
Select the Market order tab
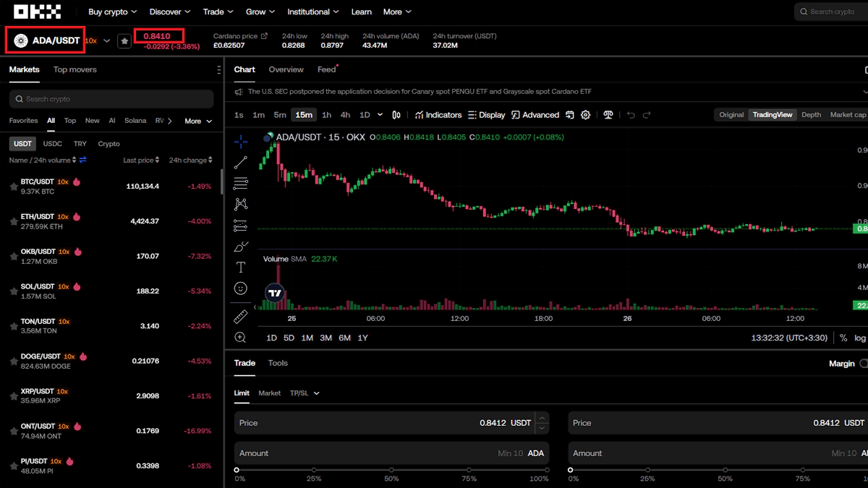269,393
